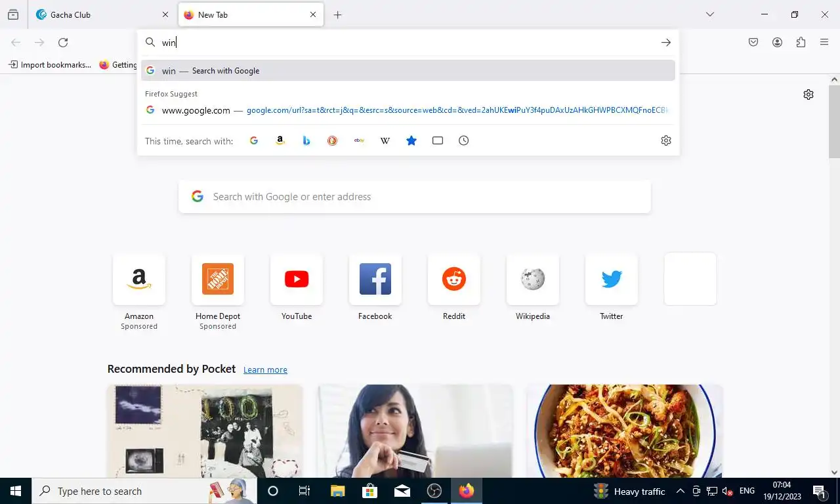Screen dimensions: 840x504
Task: Search this time with eBay
Action: click(359, 140)
